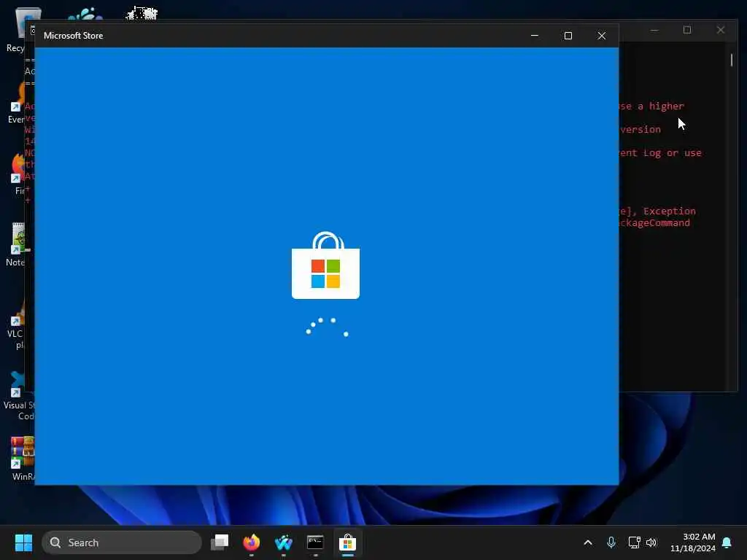This screenshot has height=560, width=747.
Task: Open the network tray icon
Action: 634,542
